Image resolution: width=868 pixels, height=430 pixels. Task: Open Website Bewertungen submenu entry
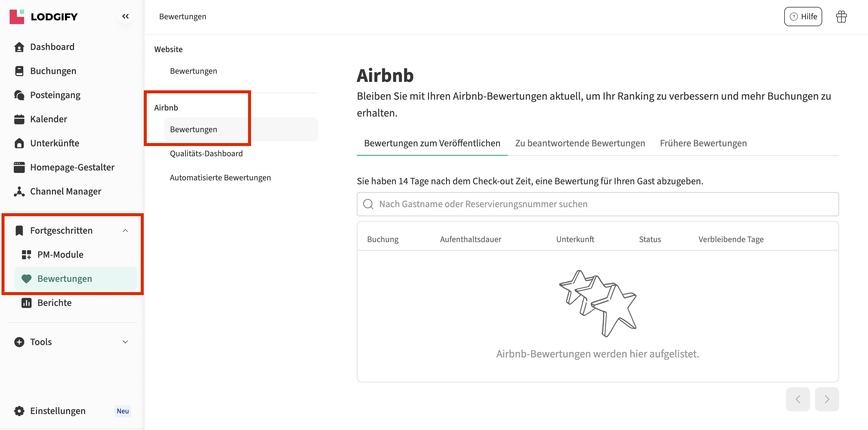[x=193, y=71]
